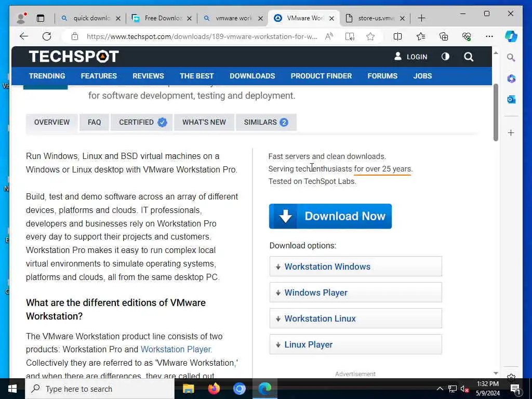Choose the Linux Player download option
532x399 pixels.
tap(355, 344)
